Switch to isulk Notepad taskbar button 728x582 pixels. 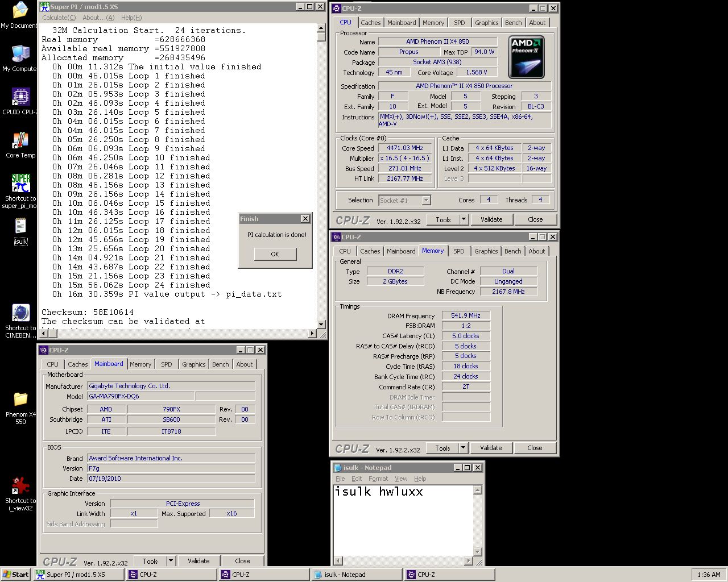pos(357,575)
